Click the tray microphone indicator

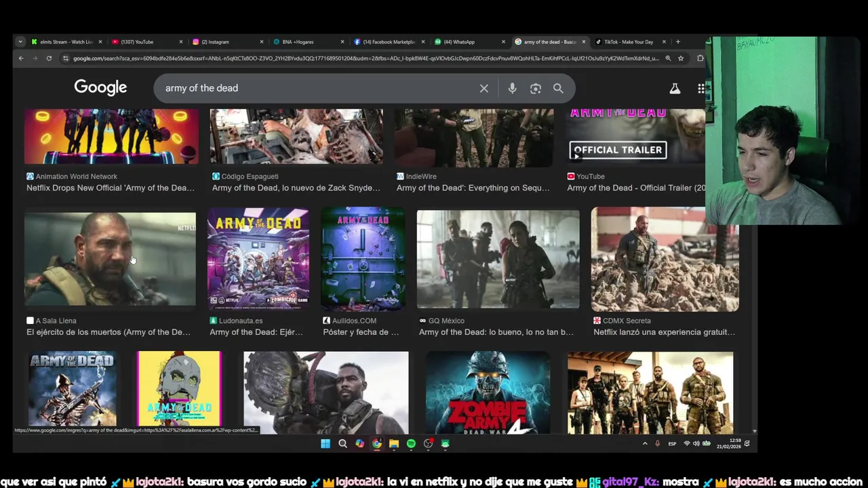(x=657, y=444)
